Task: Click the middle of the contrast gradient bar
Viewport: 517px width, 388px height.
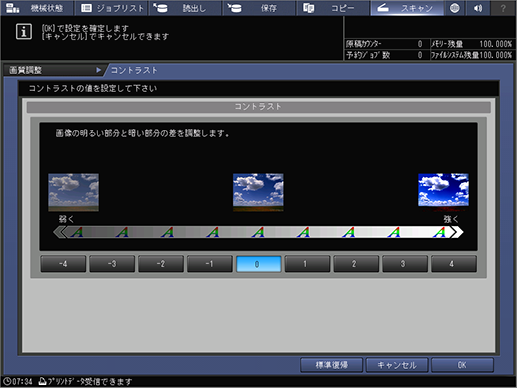Action: [x=258, y=232]
